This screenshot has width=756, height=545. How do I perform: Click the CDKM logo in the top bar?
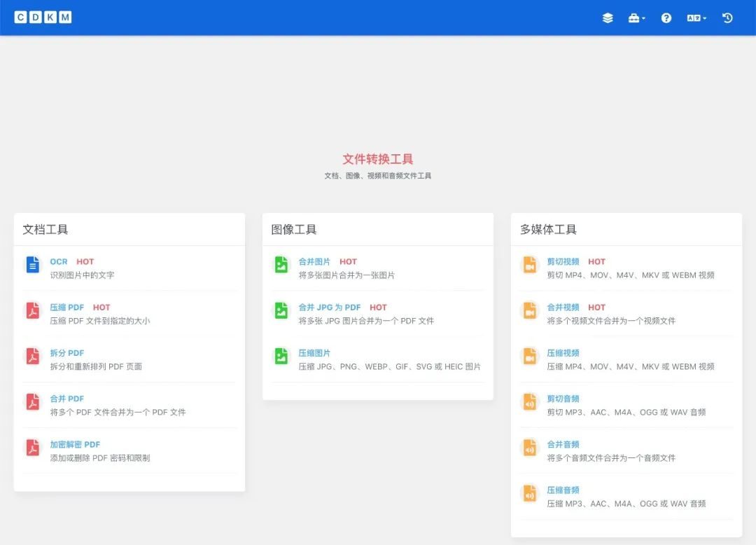[43, 17]
